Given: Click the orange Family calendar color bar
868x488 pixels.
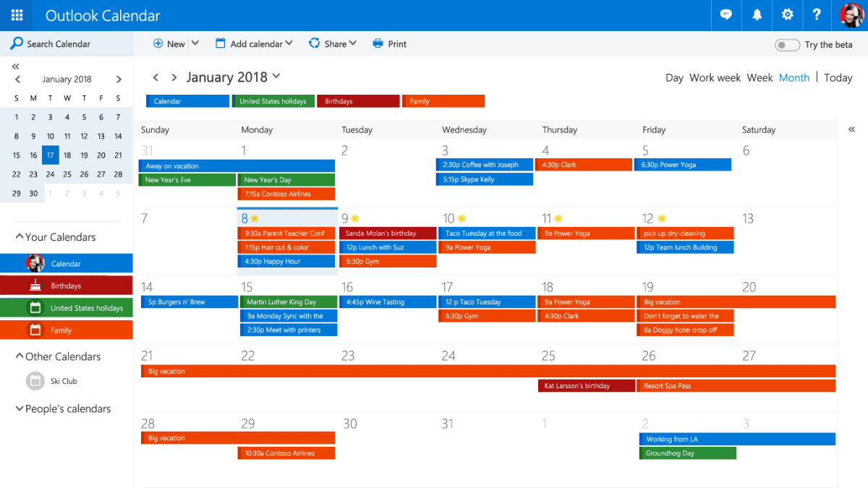Looking at the screenshot, I should pos(67,330).
